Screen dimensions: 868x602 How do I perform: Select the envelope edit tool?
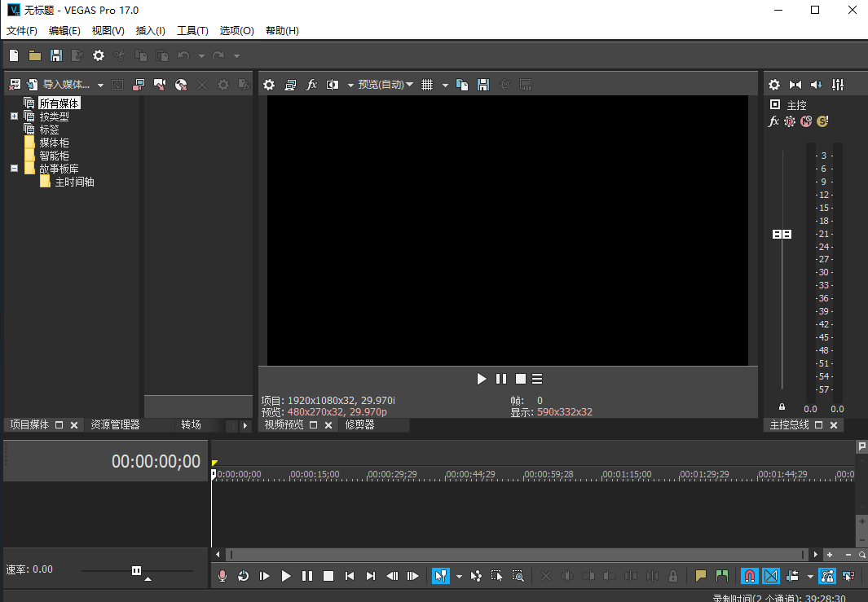coord(476,576)
